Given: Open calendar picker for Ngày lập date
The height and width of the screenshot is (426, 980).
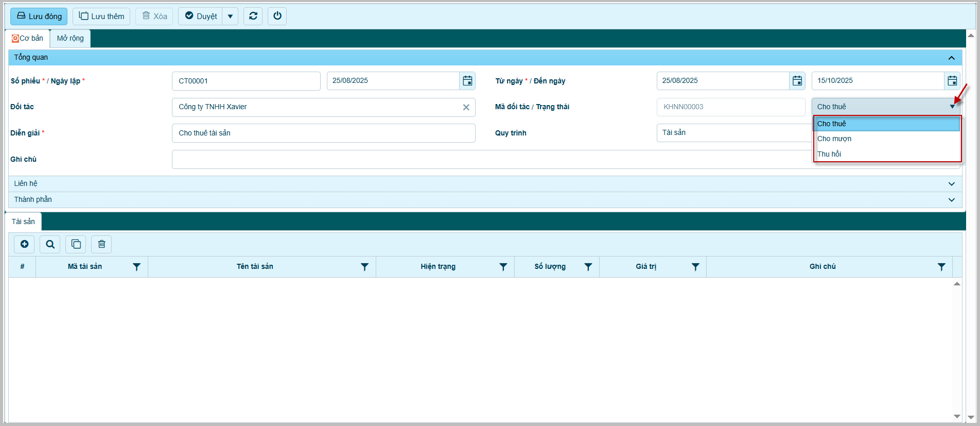Looking at the screenshot, I should 467,81.
